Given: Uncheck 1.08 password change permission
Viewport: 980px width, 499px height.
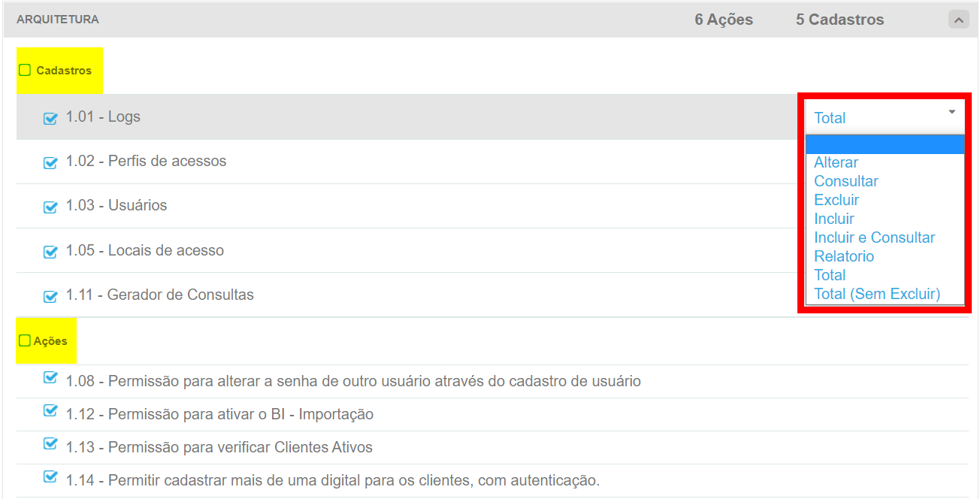Looking at the screenshot, I should (x=50, y=377).
